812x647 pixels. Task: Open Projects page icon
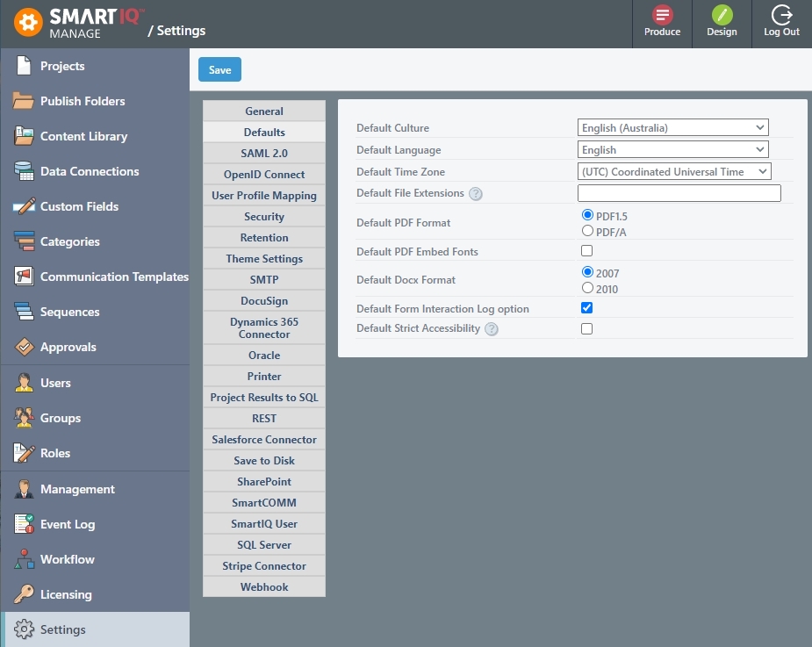pos(24,66)
